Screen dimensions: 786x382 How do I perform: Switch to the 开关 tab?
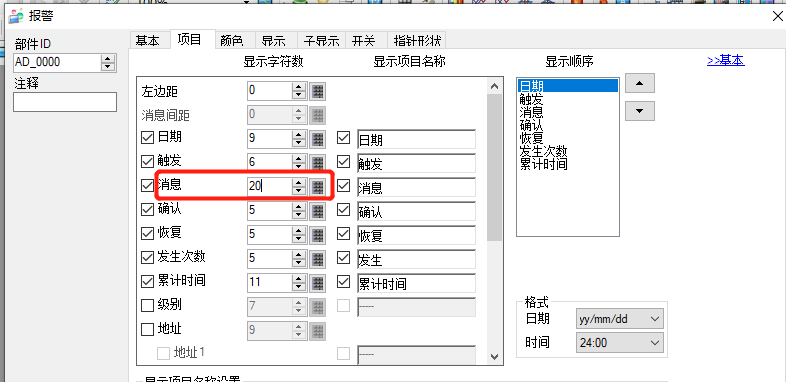(366, 41)
